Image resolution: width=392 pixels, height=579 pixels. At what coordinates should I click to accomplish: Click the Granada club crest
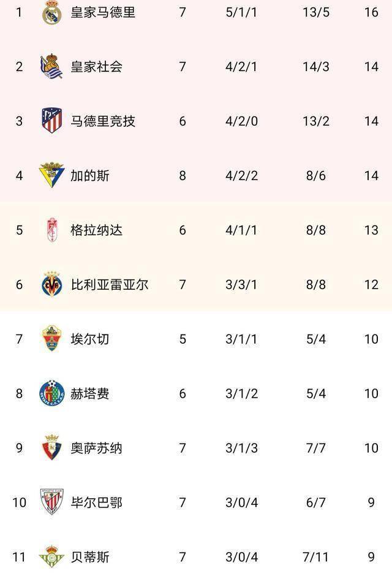51,230
